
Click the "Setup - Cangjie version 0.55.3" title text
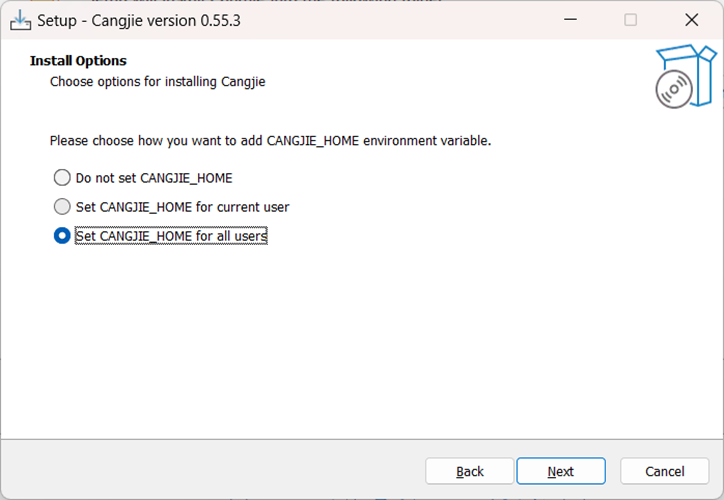coord(139,21)
